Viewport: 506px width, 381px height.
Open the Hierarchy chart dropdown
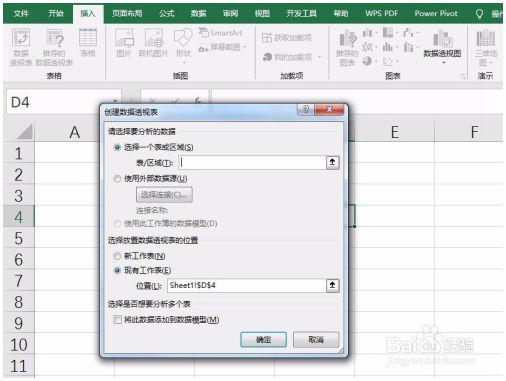click(390, 33)
